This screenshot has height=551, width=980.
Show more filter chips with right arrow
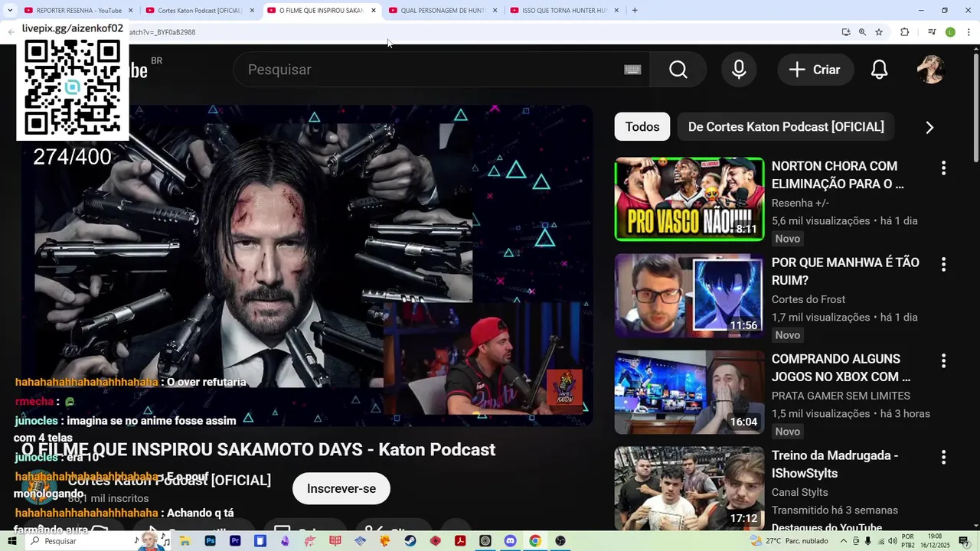(929, 128)
